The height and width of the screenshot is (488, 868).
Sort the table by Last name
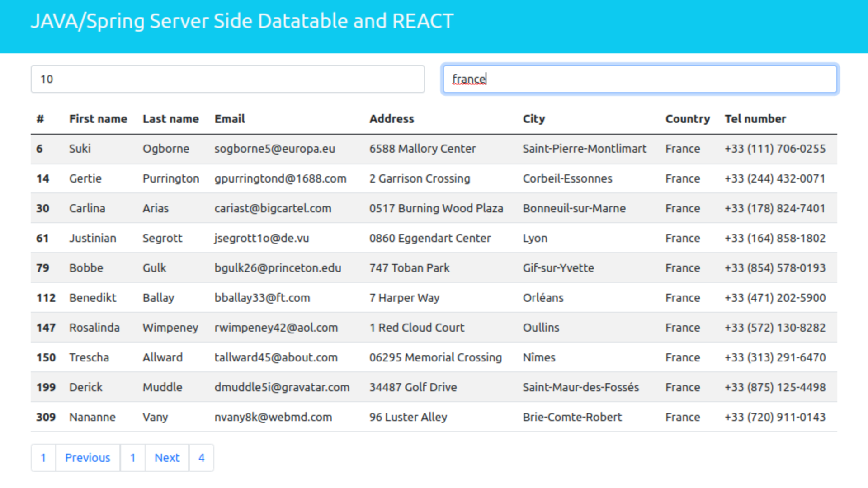tap(171, 119)
